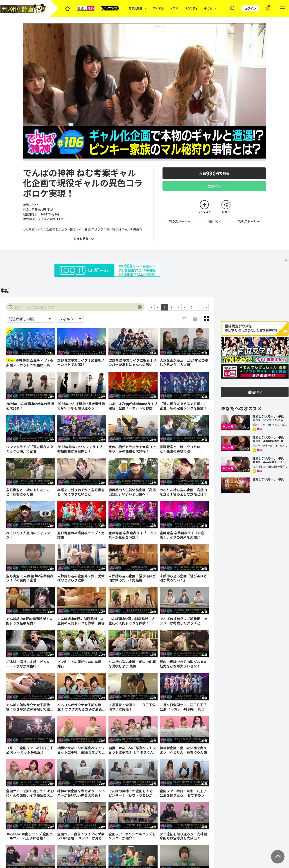The width and height of the screenshot is (289, 868).
Task: Open the notification bell
Action: tap(267, 8)
